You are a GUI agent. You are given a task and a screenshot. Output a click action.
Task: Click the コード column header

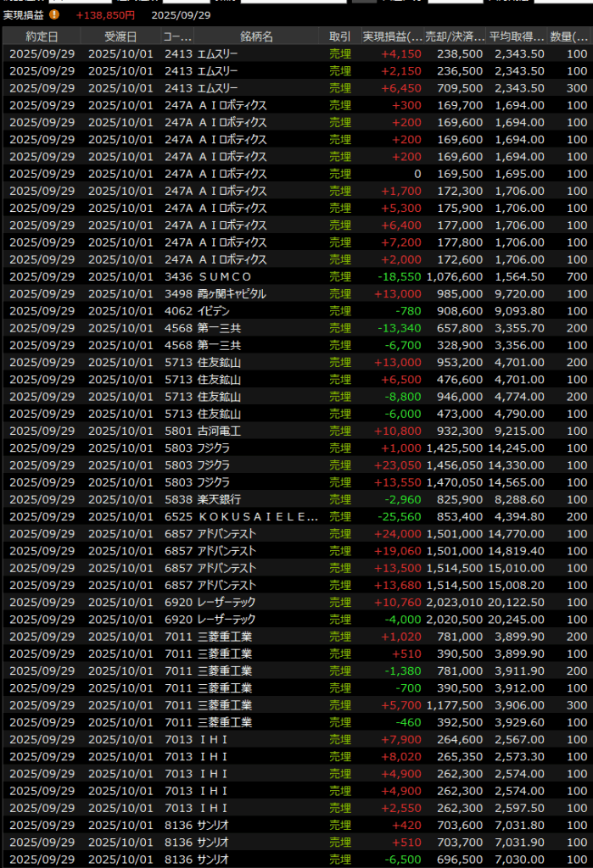click(177, 36)
